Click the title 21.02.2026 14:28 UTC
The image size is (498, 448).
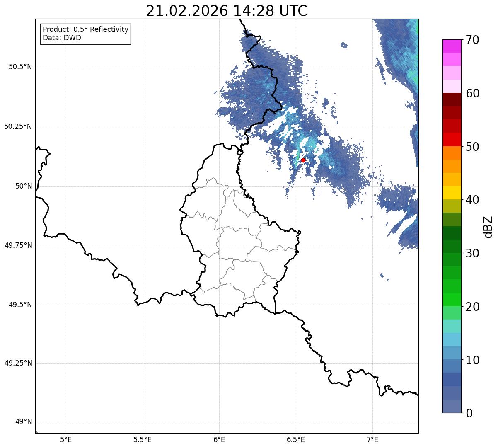click(227, 11)
